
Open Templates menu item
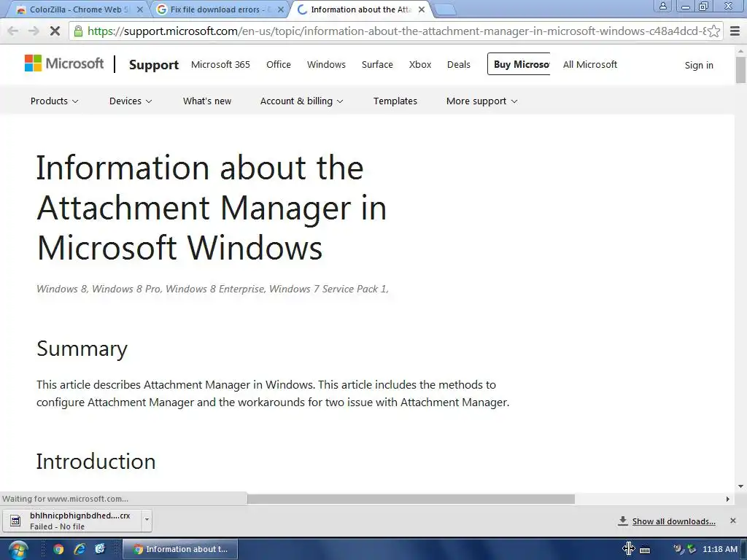point(395,101)
